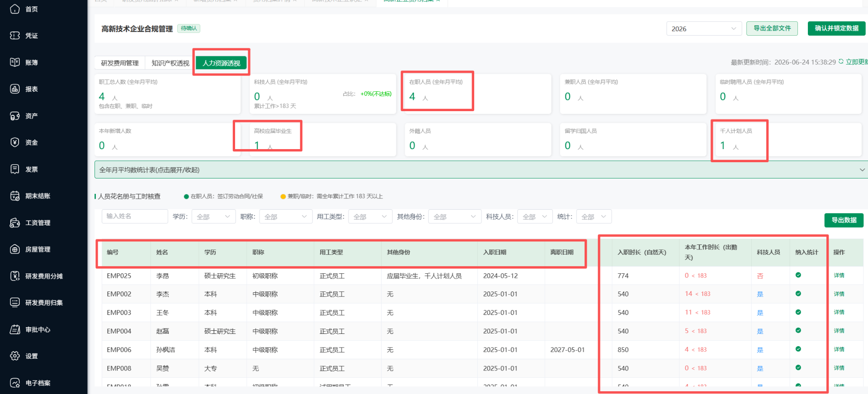Click the 导出全部文件 button
The width and height of the screenshot is (868, 394).
coord(772,28)
